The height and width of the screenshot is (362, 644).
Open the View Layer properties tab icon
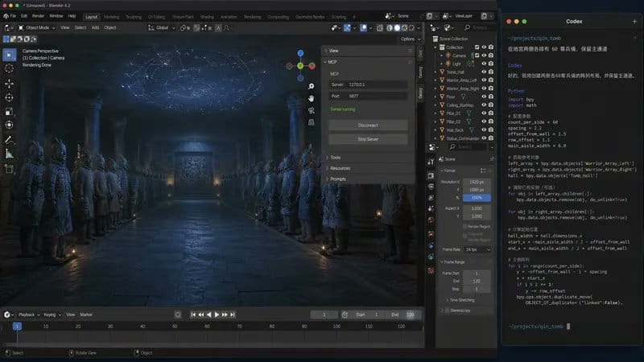coord(431,198)
